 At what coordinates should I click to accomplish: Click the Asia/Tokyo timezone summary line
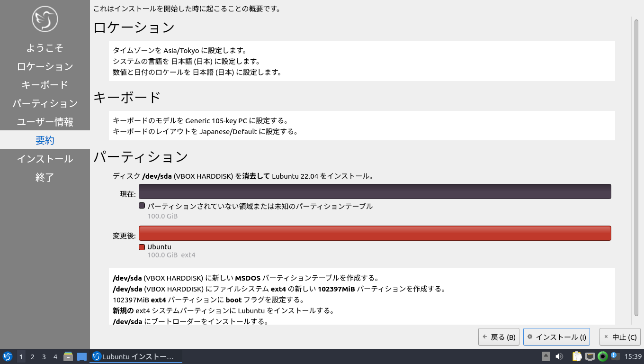[x=179, y=50]
